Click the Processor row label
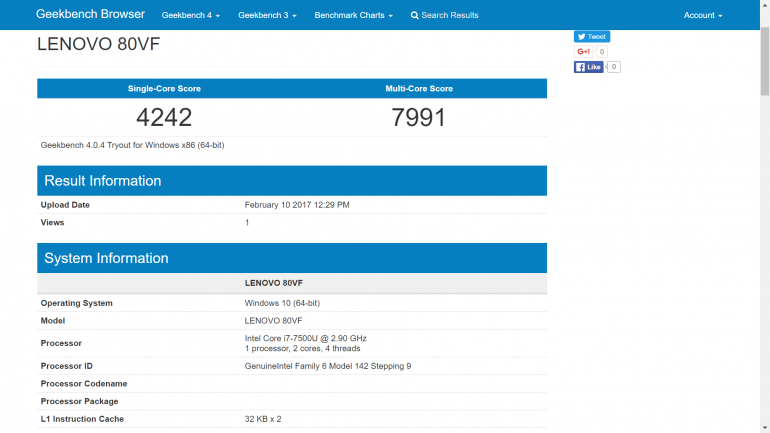 [x=61, y=343]
